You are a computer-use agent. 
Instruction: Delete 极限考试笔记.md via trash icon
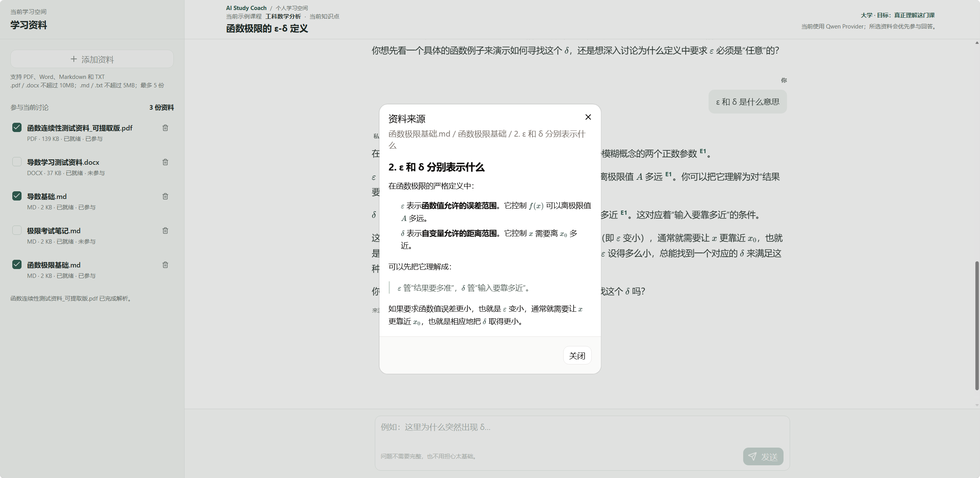click(x=165, y=231)
